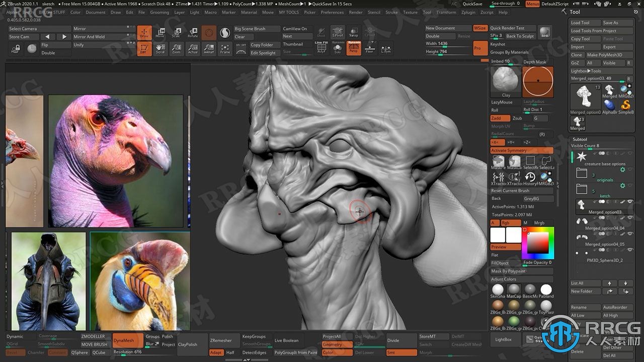Click the Frame mesh icon
The height and width of the screenshot is (362, 644).
[x=225, y=49]
